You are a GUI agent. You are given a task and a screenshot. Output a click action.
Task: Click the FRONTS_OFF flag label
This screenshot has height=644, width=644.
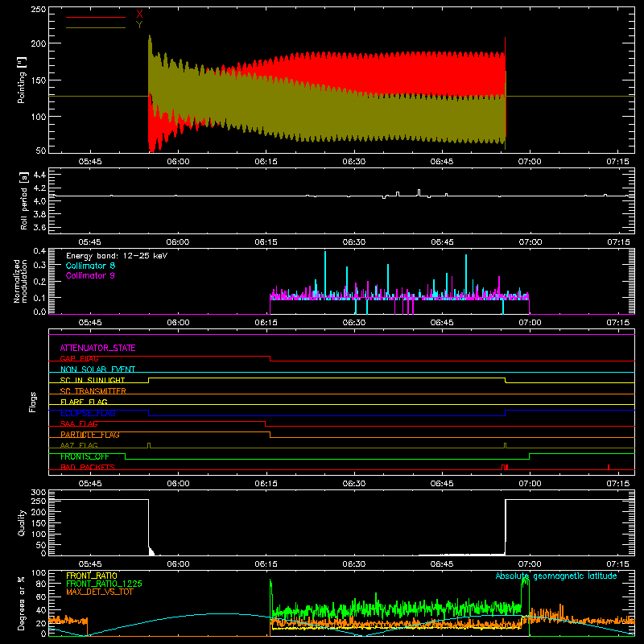click(85, 456)
